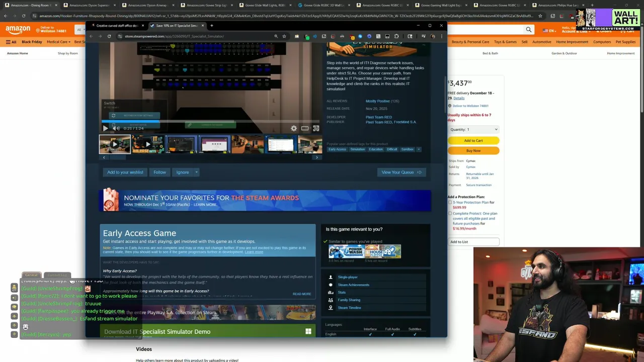This screenshot has width=644, height=362.
Task: Toggle theater mode in Steam video player
Action: [x=305, y=128]
